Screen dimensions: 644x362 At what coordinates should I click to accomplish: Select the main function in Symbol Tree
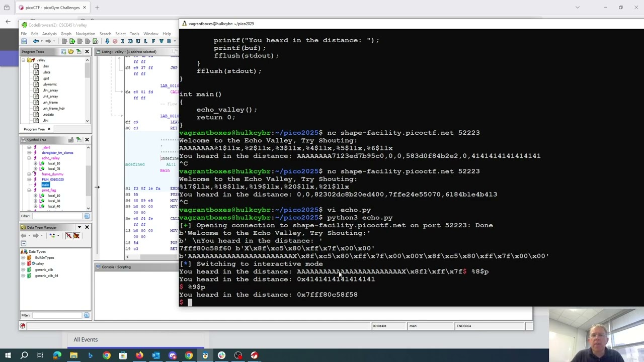coord(45,185)
